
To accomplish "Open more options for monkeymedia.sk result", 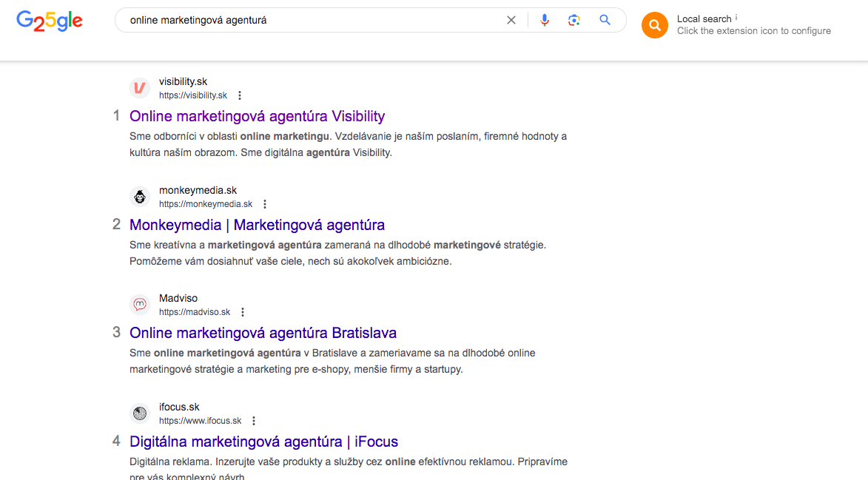I will [265, 204].
